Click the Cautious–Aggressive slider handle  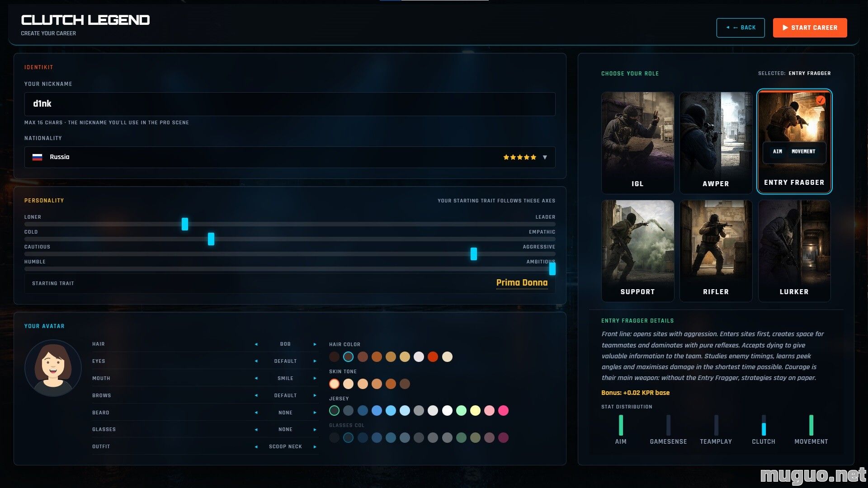(474, 254)
